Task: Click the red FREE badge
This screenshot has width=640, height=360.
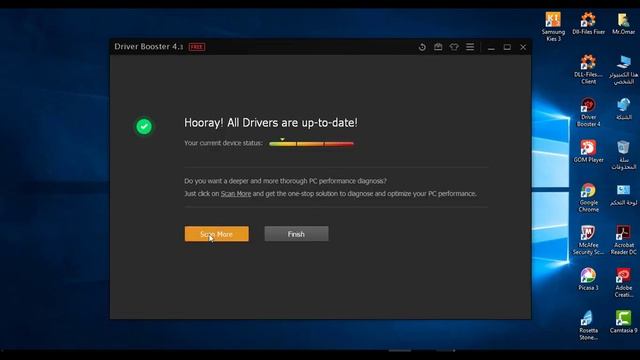Action: click(197, 47)
